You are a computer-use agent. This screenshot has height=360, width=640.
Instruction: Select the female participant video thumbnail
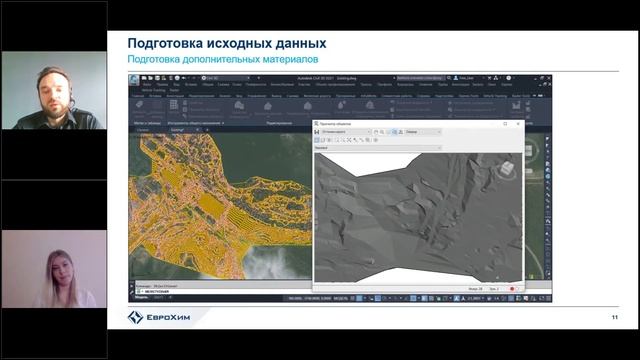(x=54, y=269)
